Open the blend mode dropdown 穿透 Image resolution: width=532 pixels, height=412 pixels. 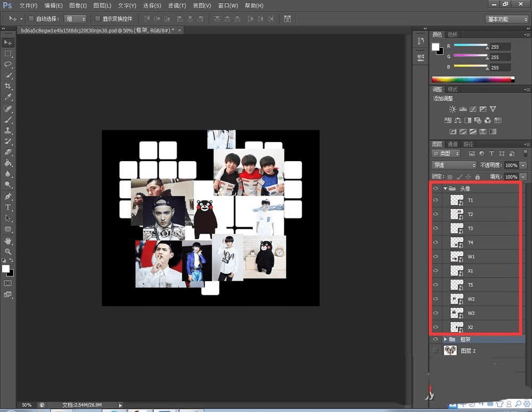454,165
